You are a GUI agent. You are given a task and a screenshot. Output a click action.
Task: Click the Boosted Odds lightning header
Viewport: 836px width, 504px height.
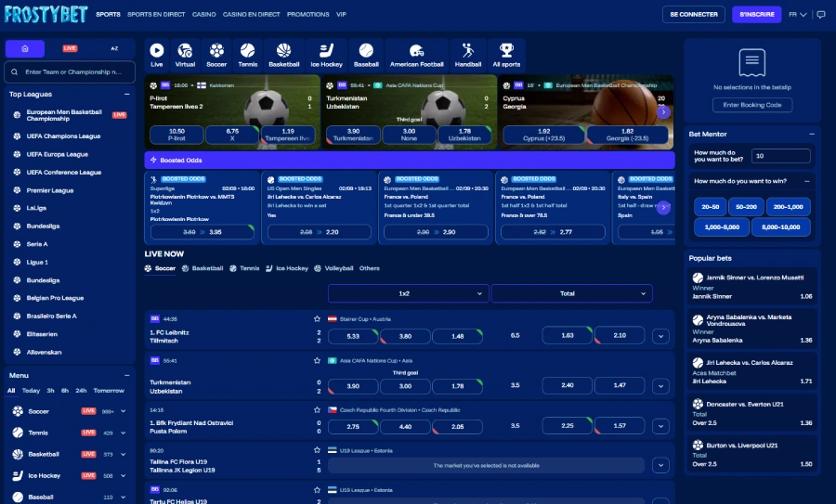coord(410,160)
